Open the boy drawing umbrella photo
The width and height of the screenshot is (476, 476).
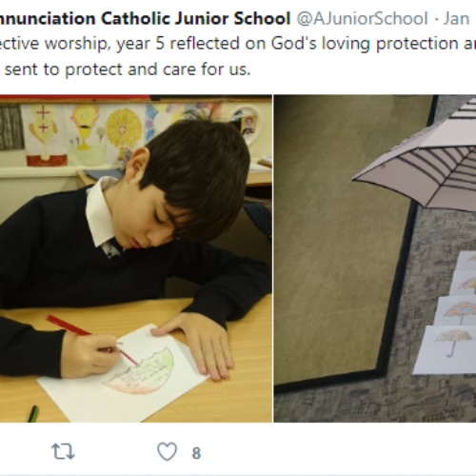click(136, 258)
